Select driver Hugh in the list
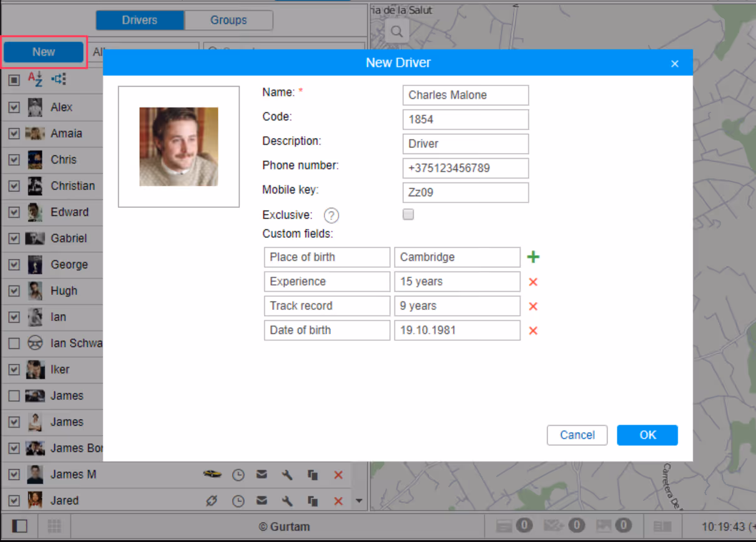Viewport: 756px width, 542px height. [x=64, y=291]
